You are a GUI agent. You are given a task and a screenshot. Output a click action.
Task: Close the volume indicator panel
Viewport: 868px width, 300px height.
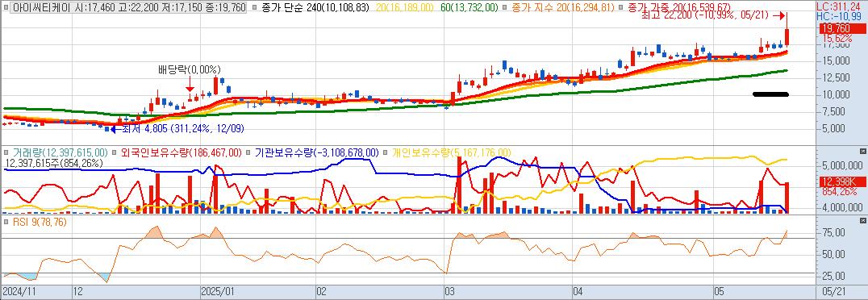pyautogui.click(x=863, y=151)
